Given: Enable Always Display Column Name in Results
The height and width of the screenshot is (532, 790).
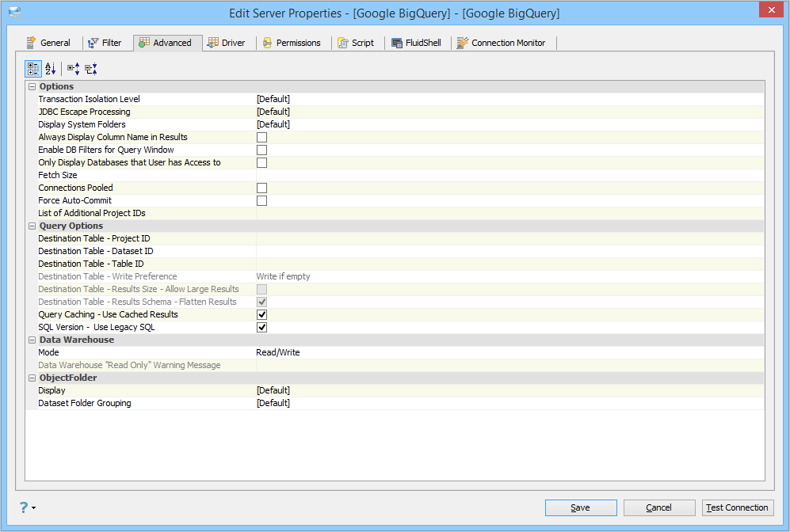Looking at the screenshot, I should (262, 138).
